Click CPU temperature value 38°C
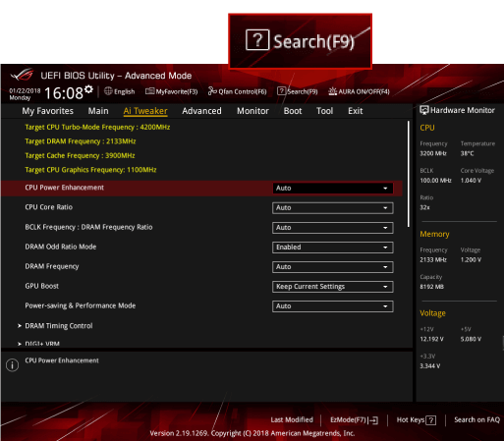Viewport: 504px width, 441px height. coord(467,153)
